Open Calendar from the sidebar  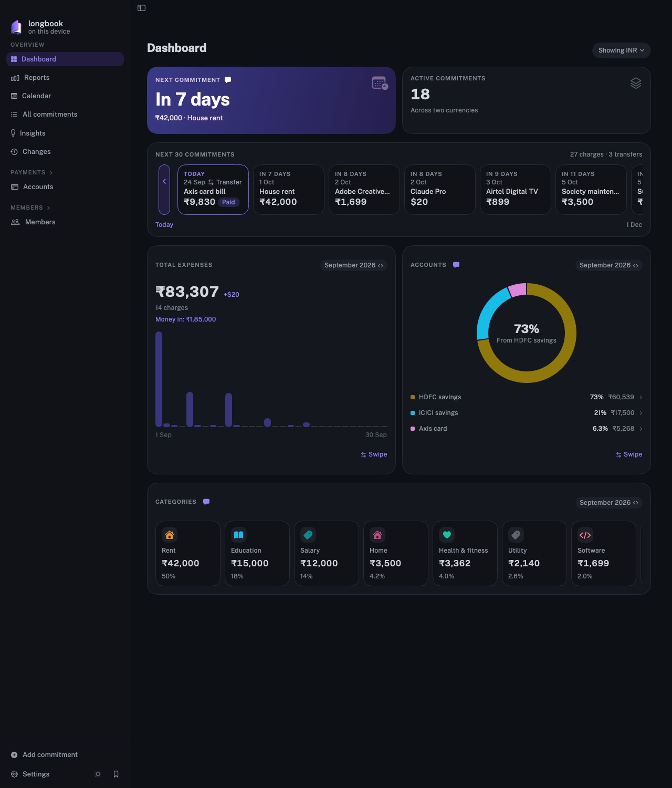tap(65, 96)
